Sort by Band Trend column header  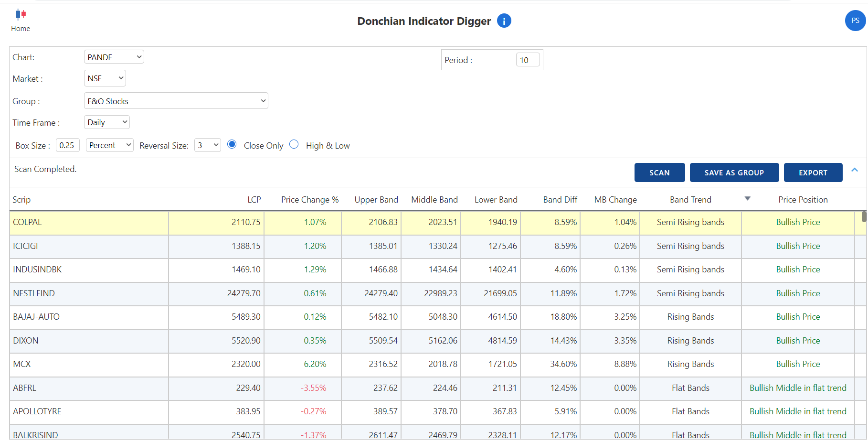point(690,200)
